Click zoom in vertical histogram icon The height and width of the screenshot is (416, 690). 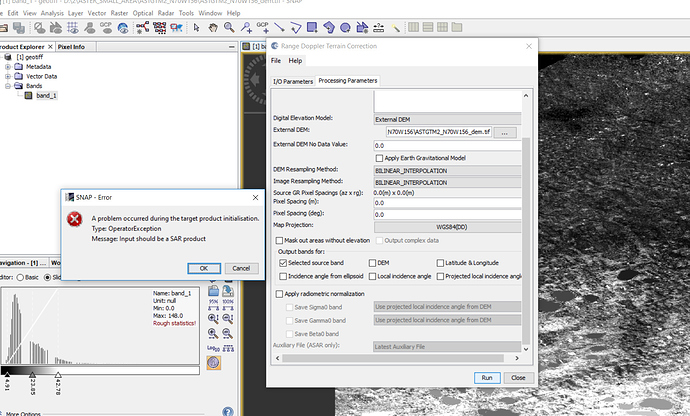tap(213, 318)
